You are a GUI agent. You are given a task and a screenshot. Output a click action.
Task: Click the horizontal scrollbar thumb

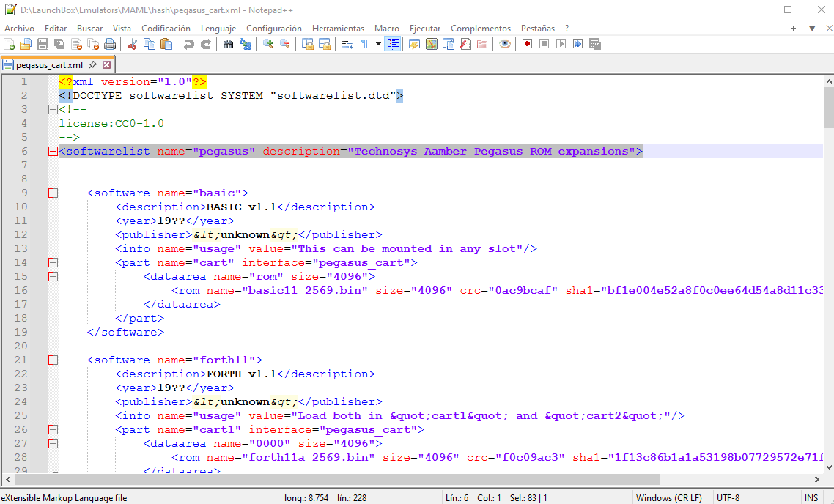(x=337, y=479)
